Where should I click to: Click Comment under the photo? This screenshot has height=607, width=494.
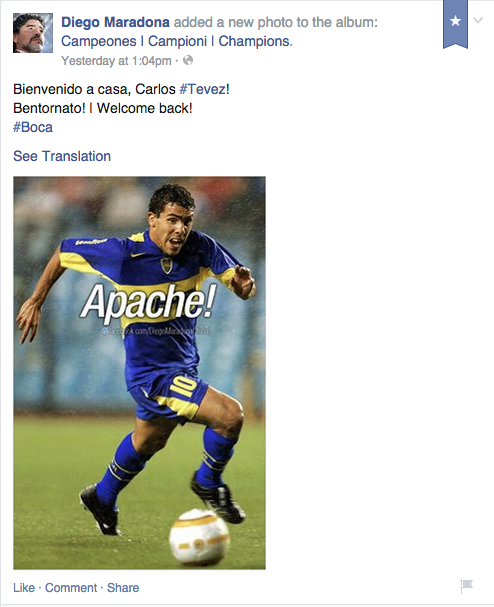[71, 588]
